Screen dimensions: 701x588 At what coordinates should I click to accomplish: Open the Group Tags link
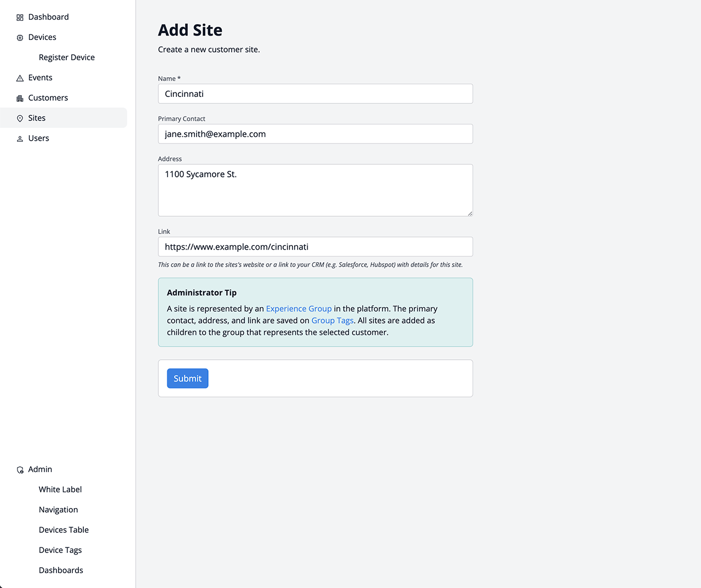332,321
